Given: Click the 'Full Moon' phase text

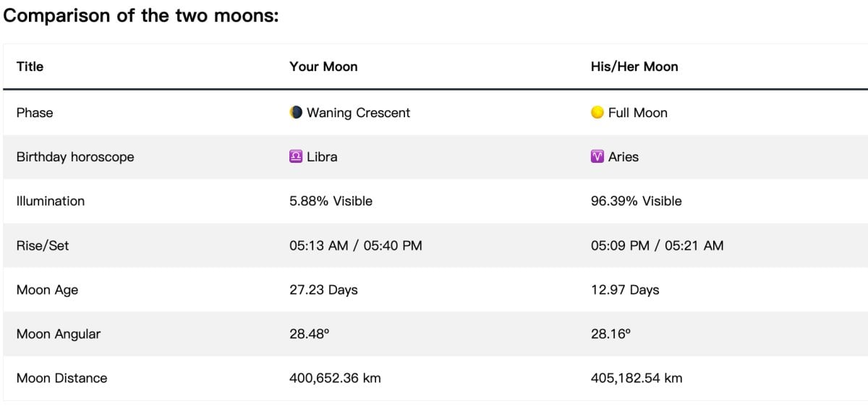Looking at the screenshot, I should coord(638,113).
